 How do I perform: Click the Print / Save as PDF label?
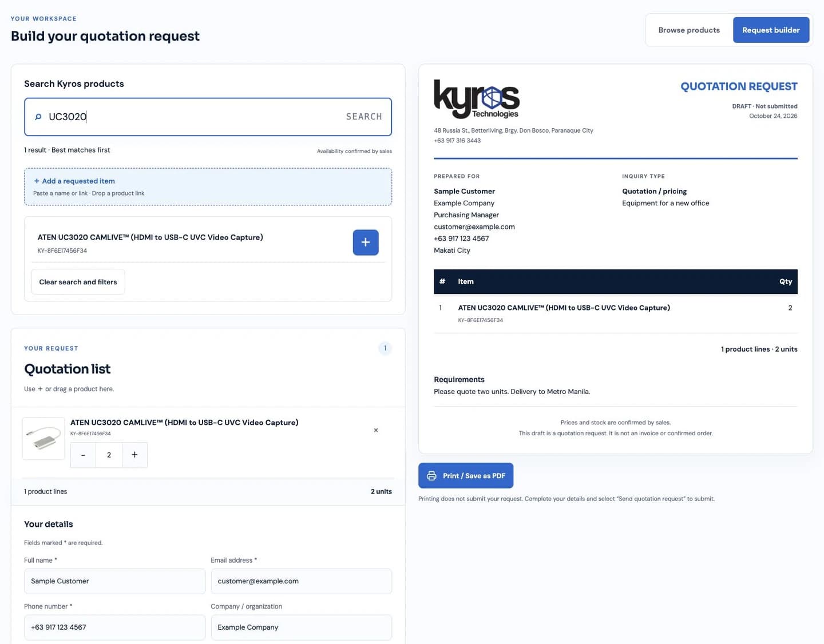pos(474,476)
